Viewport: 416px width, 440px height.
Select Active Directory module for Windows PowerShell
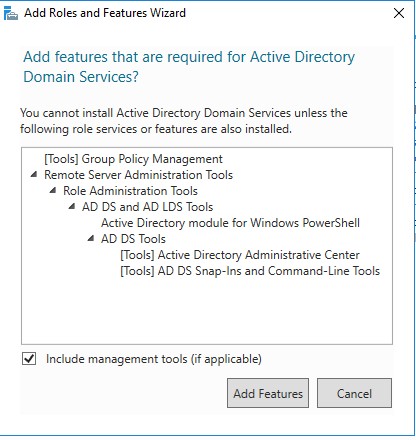(x=230, y=223)
